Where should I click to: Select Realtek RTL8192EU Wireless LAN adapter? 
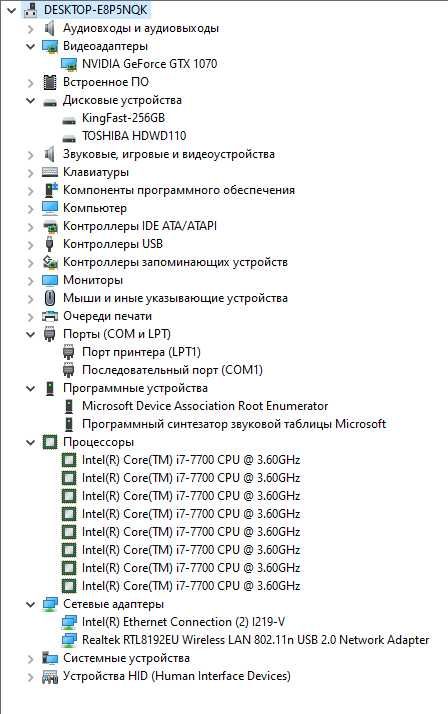[x=255, y=640]
